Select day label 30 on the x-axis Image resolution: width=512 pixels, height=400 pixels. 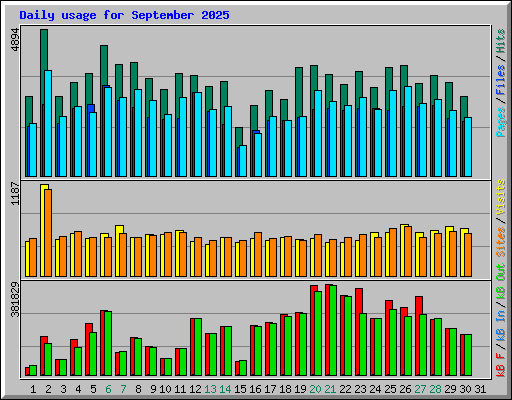click(x=465, y=389)
